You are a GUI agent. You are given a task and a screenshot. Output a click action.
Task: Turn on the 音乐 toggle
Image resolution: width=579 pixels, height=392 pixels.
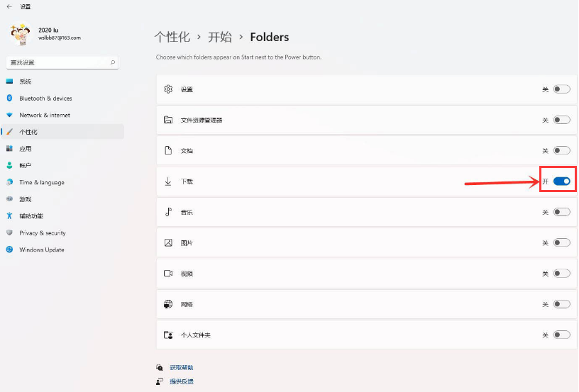tap(562, 212)
